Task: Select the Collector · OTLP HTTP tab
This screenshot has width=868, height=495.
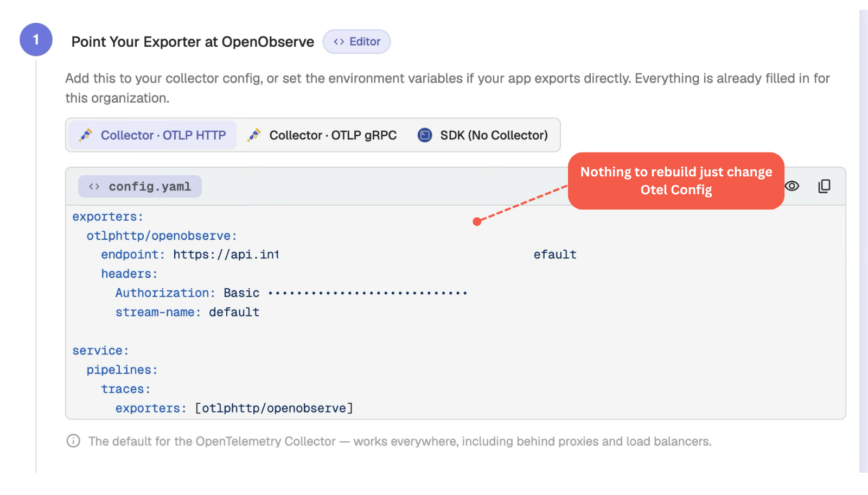Action: 152,135
